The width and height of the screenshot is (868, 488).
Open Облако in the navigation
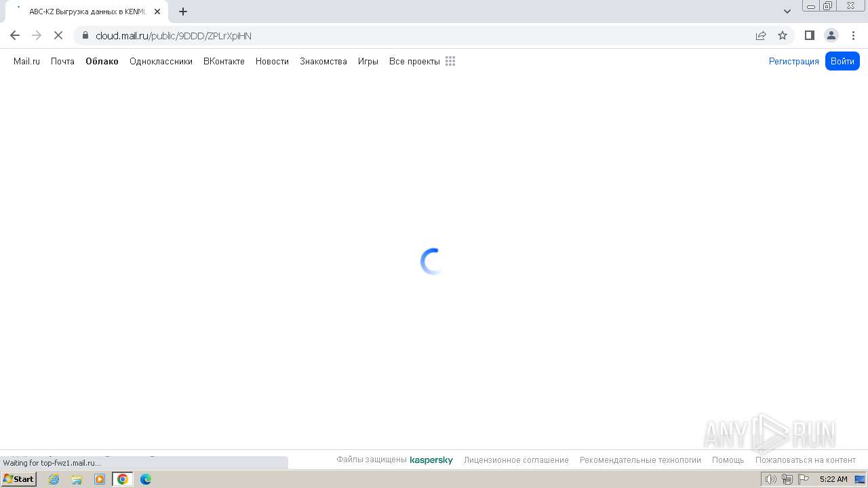click(102, 61)
